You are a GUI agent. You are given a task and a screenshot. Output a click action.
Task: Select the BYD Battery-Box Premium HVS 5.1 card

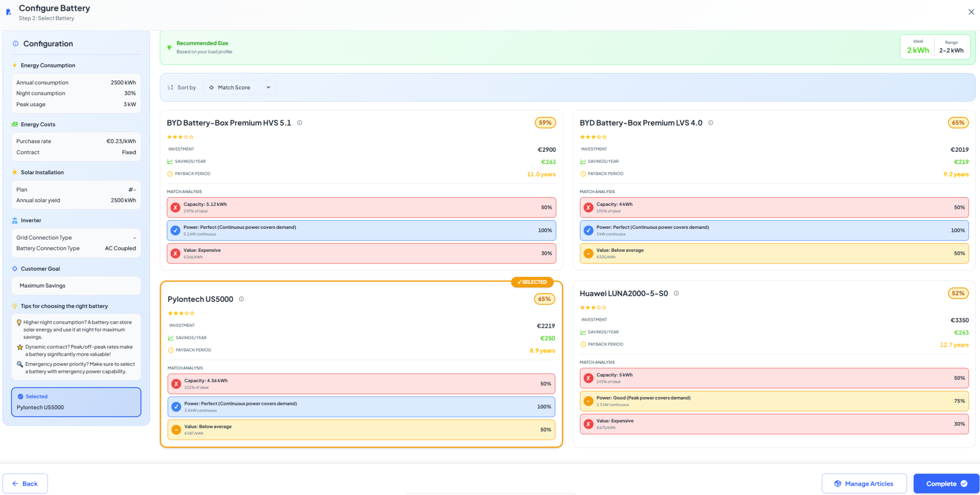(361, 190)
